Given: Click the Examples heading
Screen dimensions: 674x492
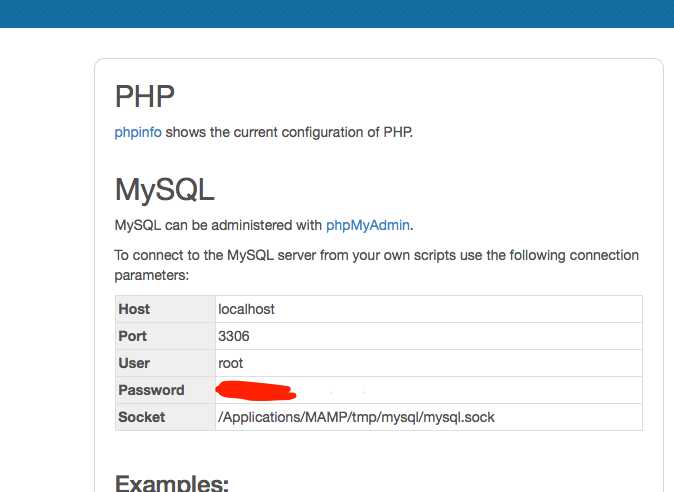Looking at the screenshot, I should (x=172, y=483).
